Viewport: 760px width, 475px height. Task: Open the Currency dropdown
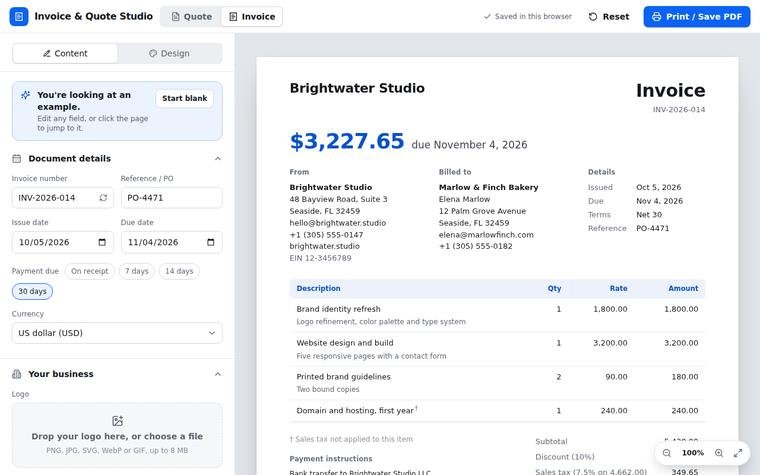coord(117,333)
